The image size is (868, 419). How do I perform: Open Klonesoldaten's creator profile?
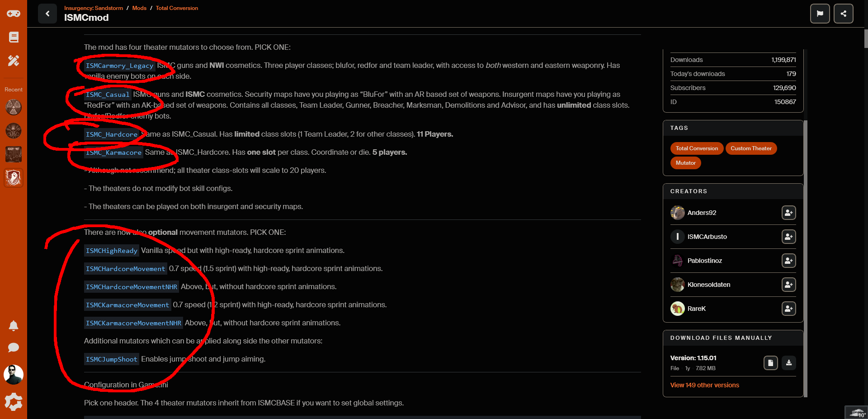708,285
